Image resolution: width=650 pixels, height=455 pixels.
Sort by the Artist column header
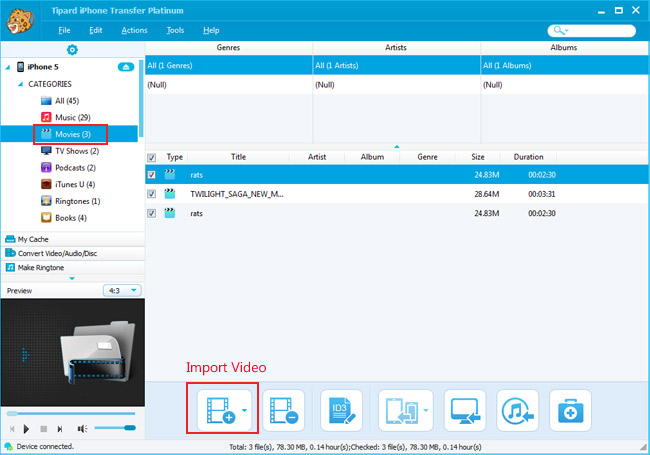[317, 157]
